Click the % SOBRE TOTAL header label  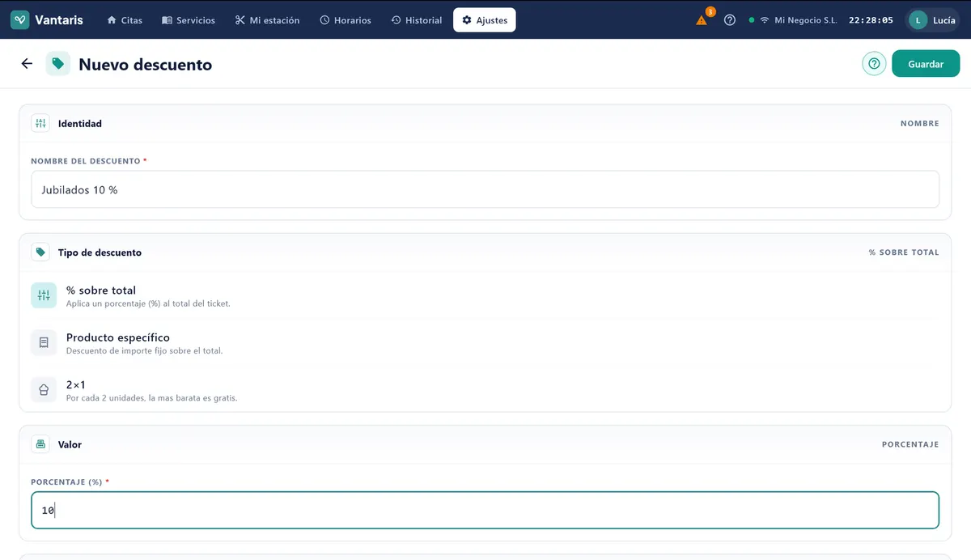904,252
